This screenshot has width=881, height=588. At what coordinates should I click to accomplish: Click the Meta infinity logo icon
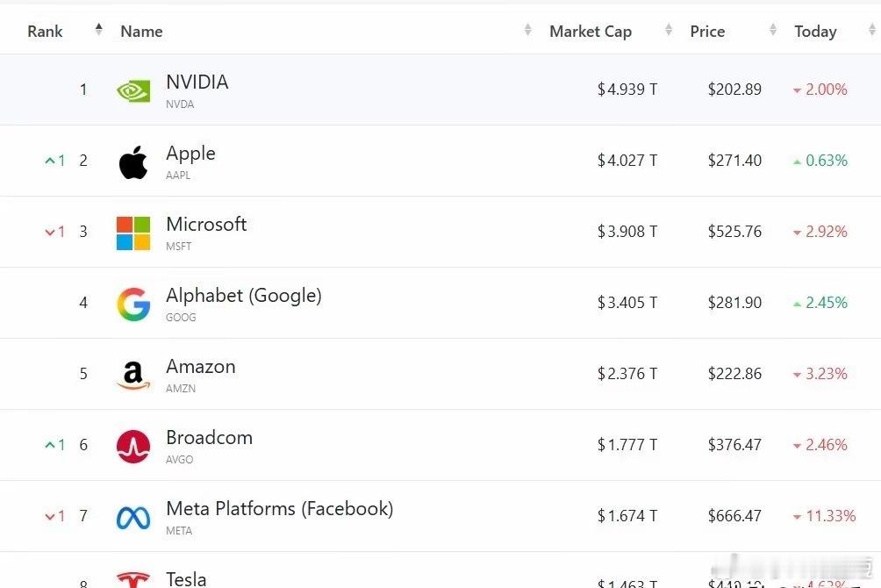coord(133,518)
